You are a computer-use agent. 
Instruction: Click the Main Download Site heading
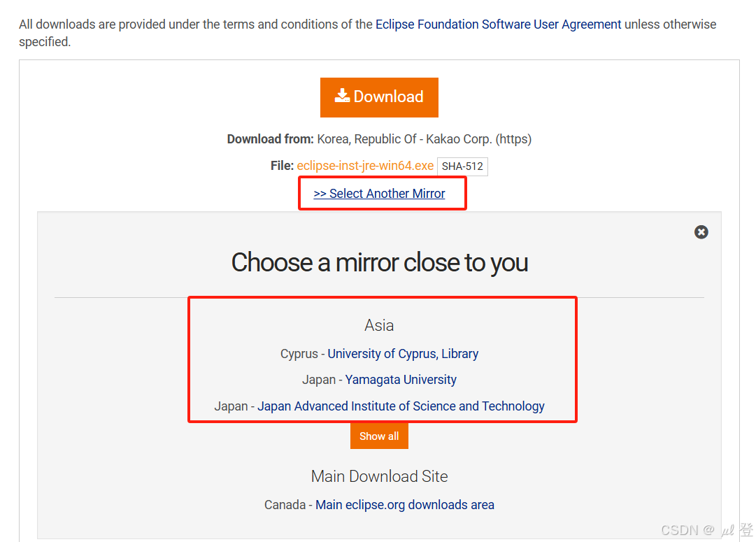(379, 476)
